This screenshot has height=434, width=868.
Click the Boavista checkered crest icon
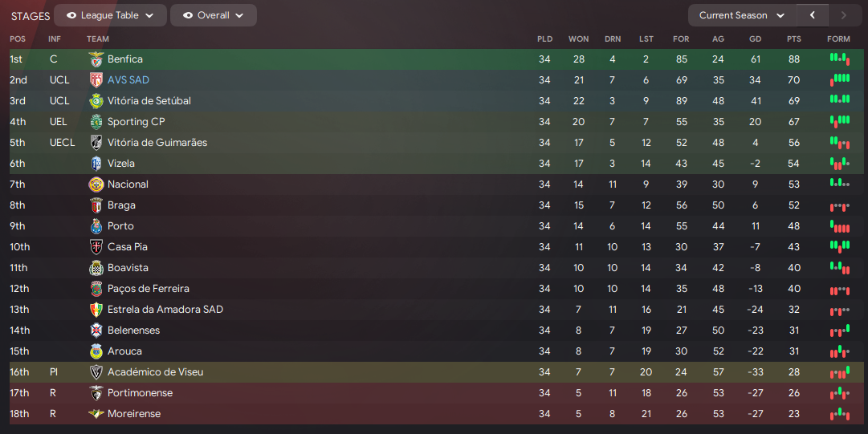tap(96, 268)
